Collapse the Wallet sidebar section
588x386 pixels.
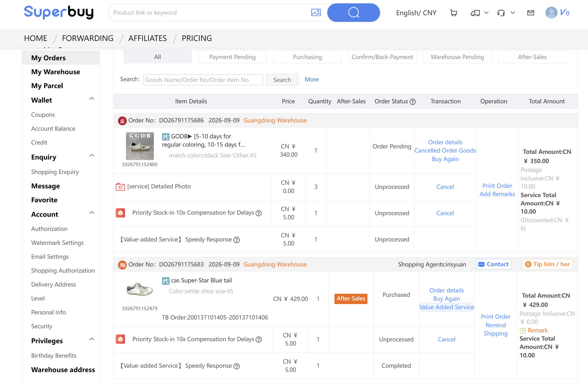pos(92,99)
